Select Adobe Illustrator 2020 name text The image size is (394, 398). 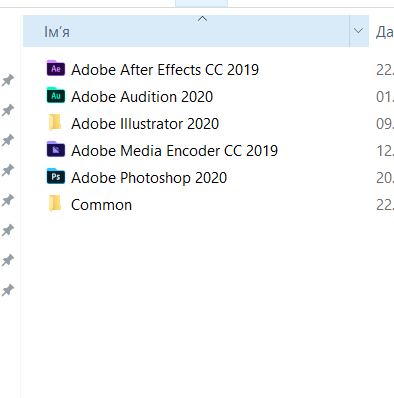[x=145, y=124]
